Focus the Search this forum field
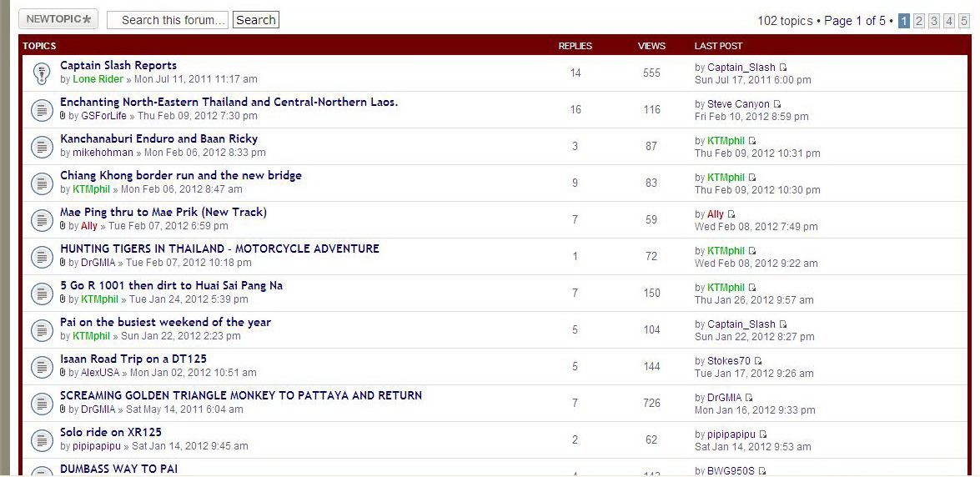This screenshot has width=980, height=477. 168,20
